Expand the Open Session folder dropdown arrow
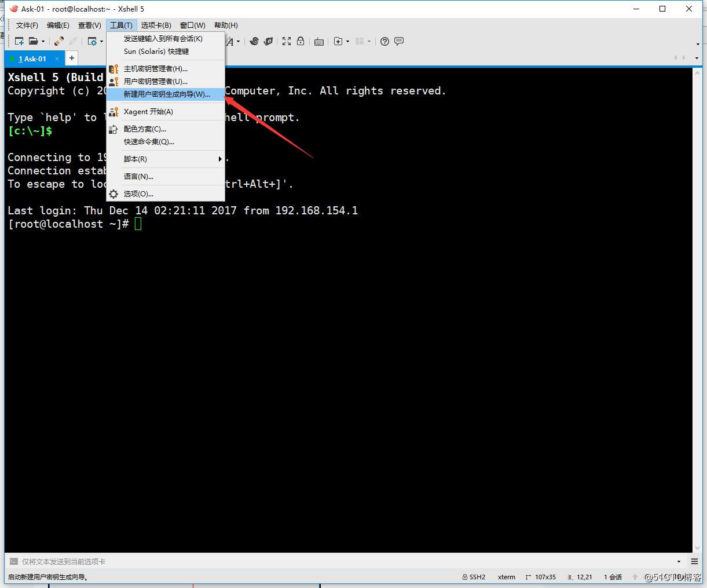Screen dimensions: 707x588 (x=43, y=42)
